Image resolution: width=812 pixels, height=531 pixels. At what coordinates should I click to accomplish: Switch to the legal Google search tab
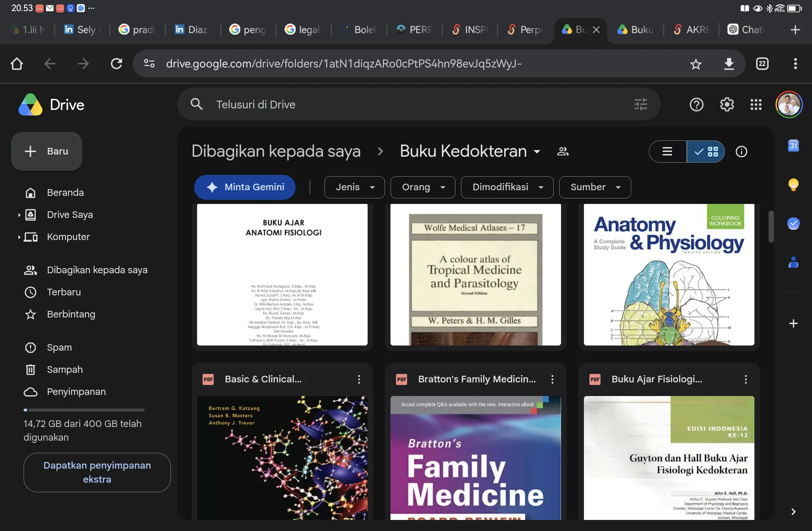pyautogui.click(x=303, y=29)
